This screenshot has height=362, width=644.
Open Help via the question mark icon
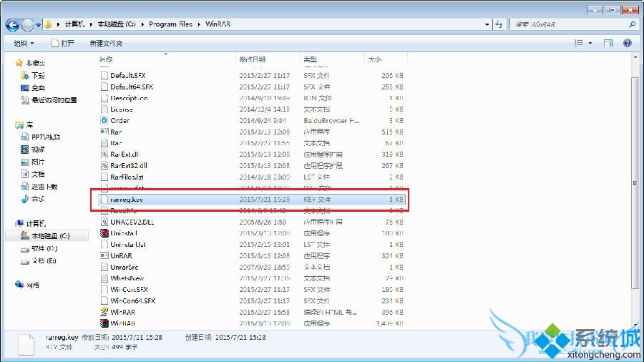pos(627,43)
